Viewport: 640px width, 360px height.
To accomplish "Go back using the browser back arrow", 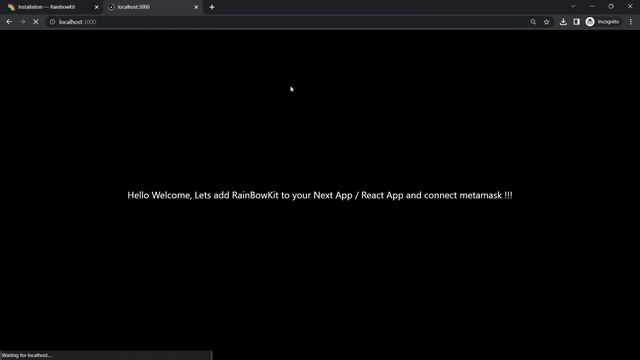I will pos(9,22).
